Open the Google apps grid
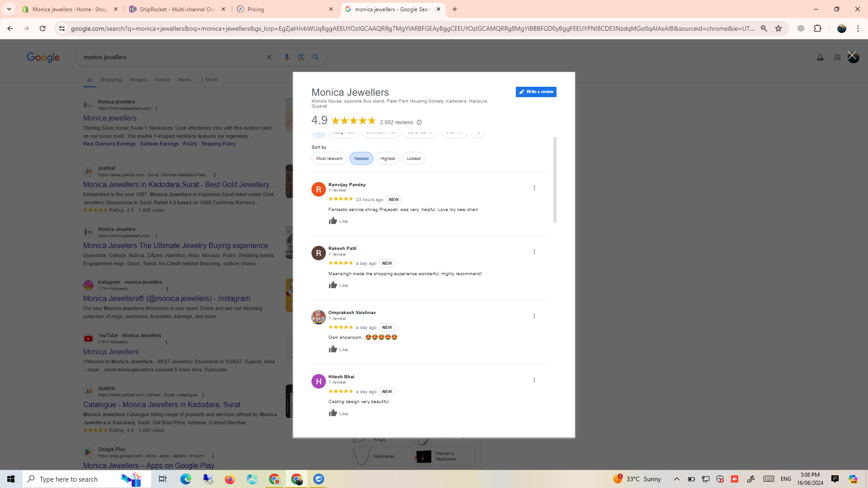Screen dimensions: 868x488 837,57
